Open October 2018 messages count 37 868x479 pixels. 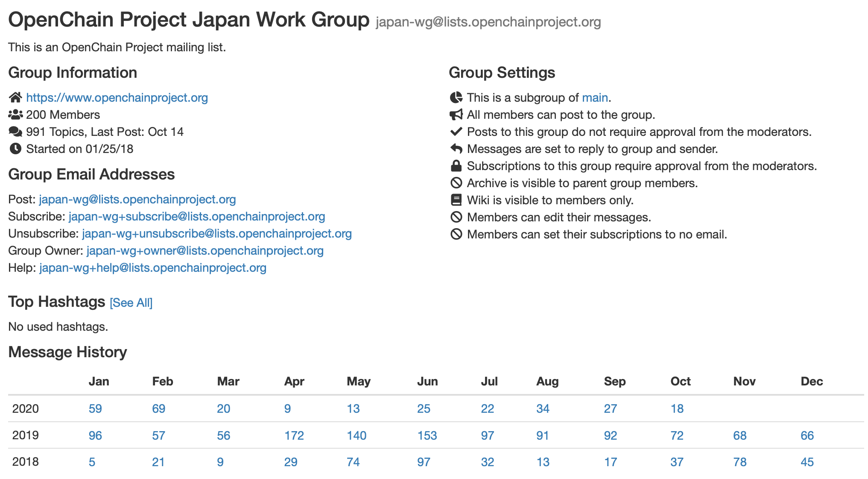677,462
